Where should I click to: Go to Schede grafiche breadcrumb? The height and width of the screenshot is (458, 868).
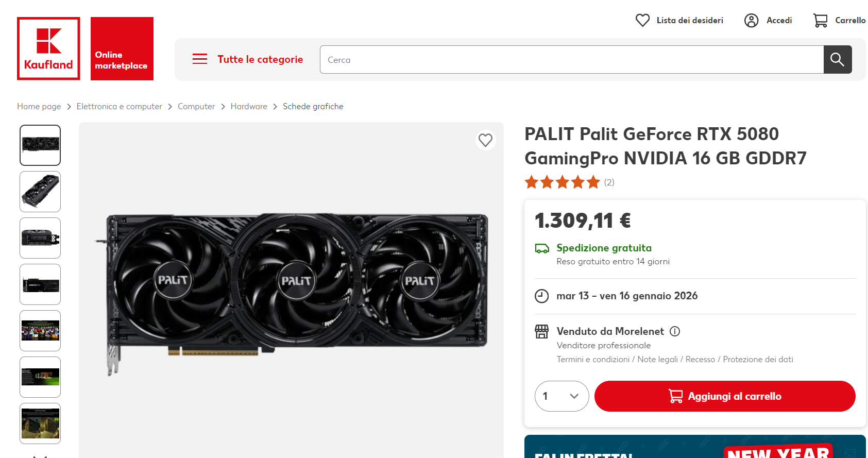point(313,106)
